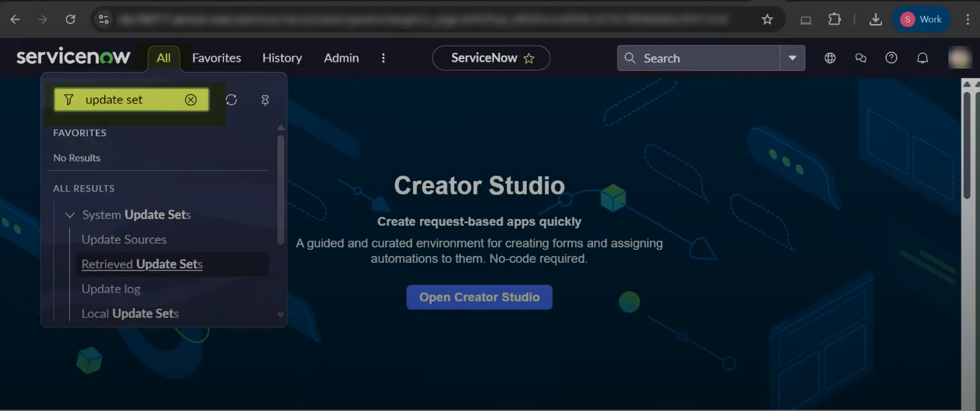
Task: Expand the search dropdown arrow
Action: pyautogui.click(x=792, y=58)
